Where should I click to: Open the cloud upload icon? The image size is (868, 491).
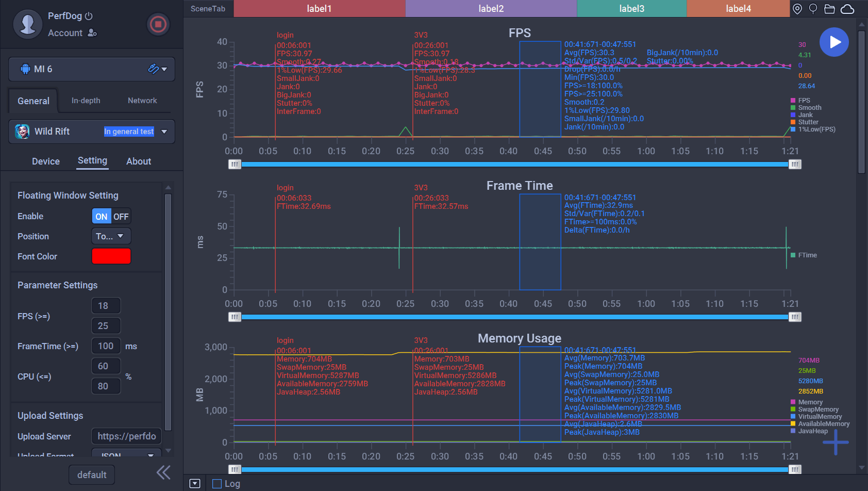pos(847,9)
